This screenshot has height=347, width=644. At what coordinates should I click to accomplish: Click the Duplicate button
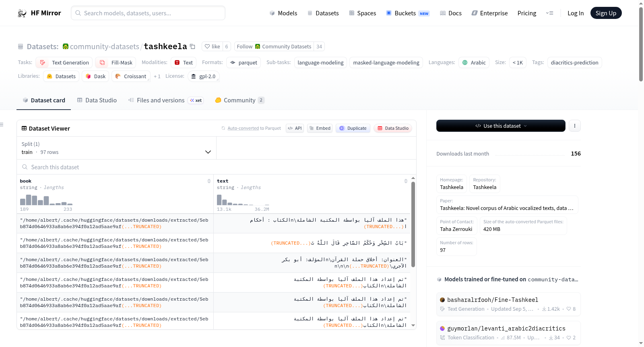(353, 128)
